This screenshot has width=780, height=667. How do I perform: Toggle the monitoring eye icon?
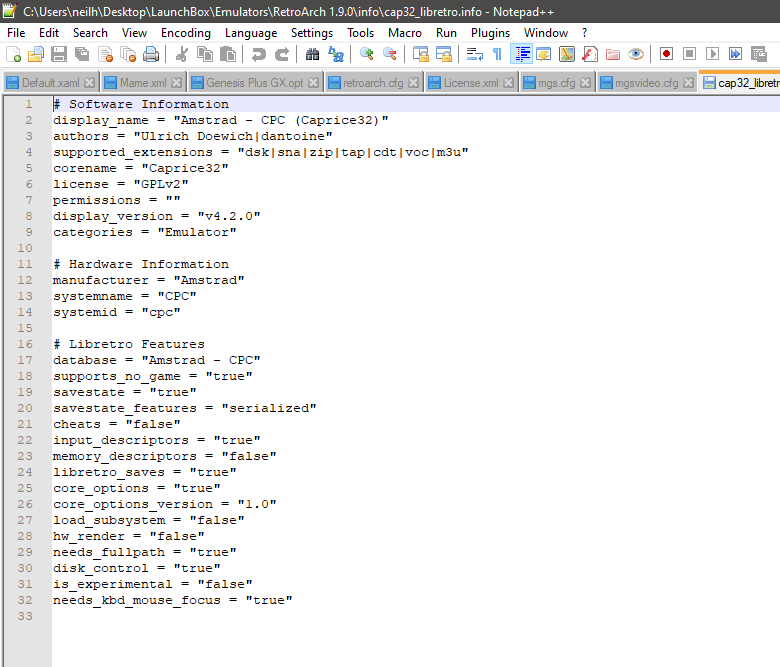tap(636, 54)
